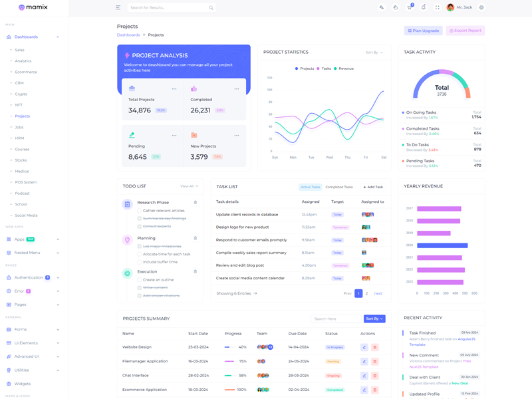Open the settings gear next to Mr. Jack
The height and width of the screenshot is (399, 532).
481,7
